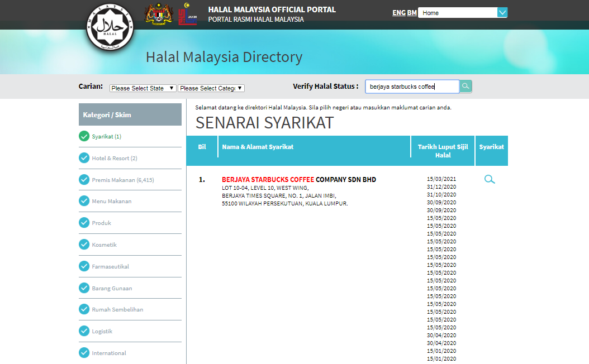Open the Please Select Category dropdown
The image size is (589, 364).
[x=211, y=88]
